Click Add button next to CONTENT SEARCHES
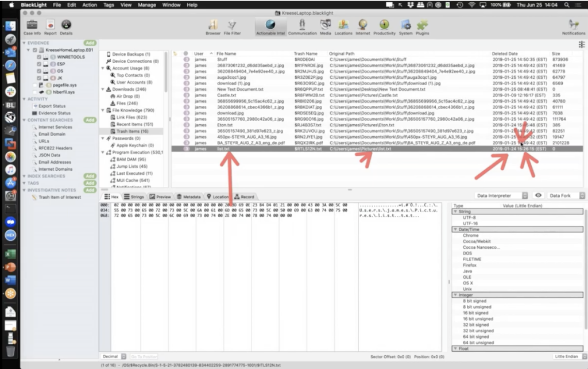 (x=90, y=120)
